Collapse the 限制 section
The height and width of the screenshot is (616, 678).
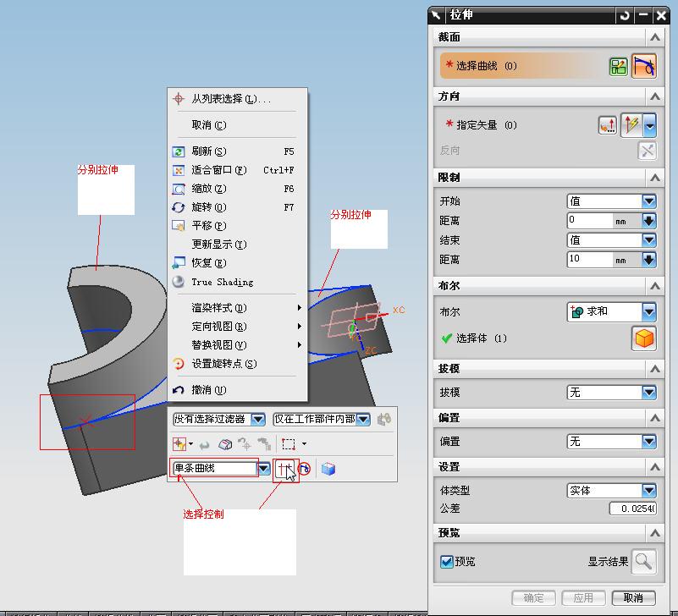pos(654,178)
